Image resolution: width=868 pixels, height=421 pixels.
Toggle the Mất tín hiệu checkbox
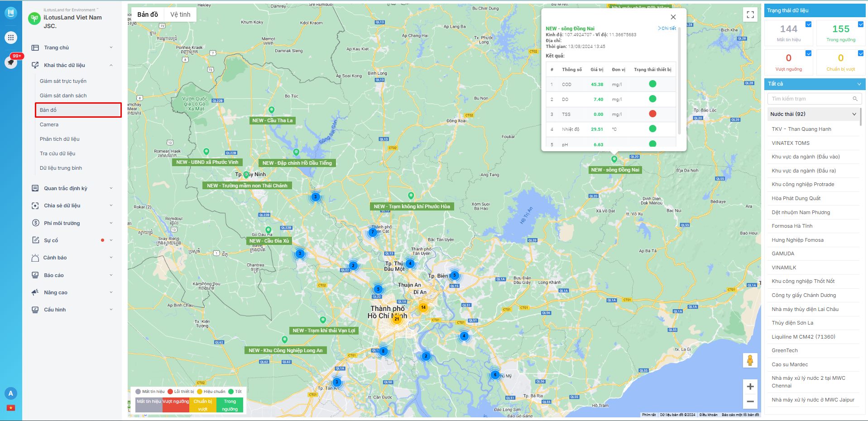click(x=809, y=24)
